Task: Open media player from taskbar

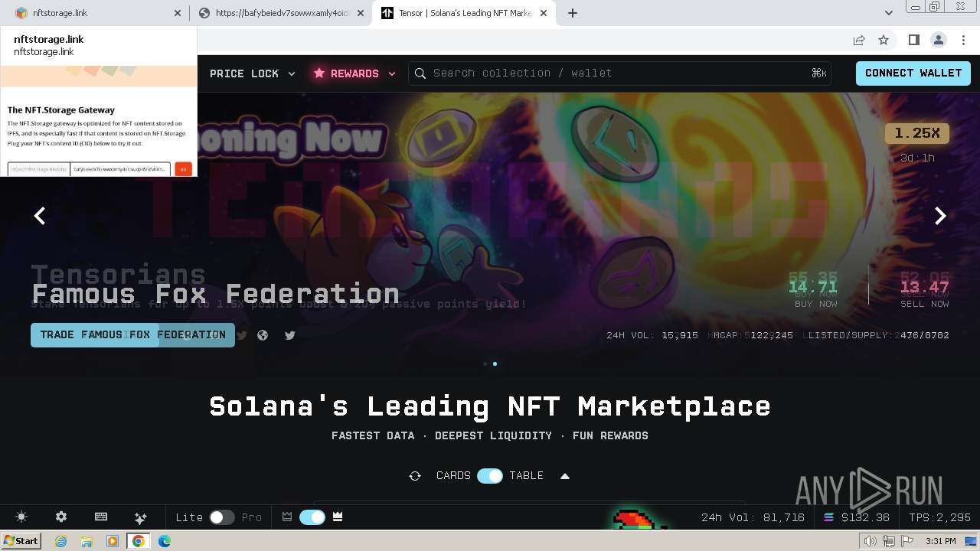Action: pyautogui.click(x=113, y=541)
